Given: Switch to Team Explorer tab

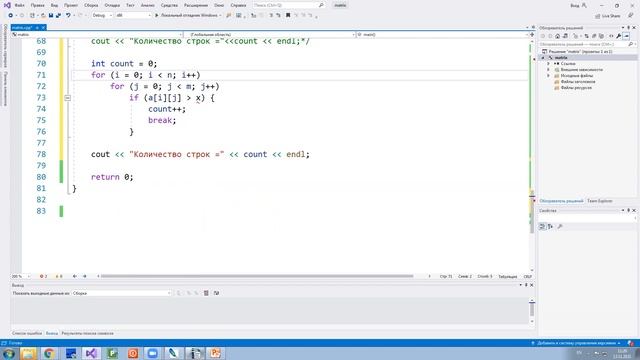Looking at the screenshot, I should click(x=600, y=201).
